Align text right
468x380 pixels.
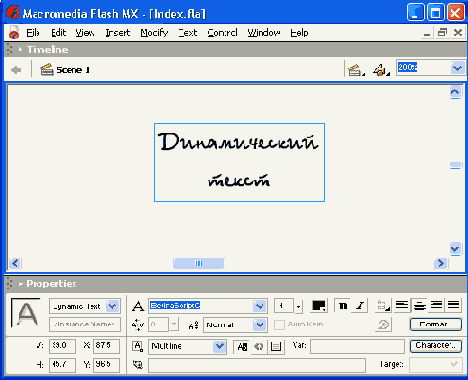pos(436,305)
